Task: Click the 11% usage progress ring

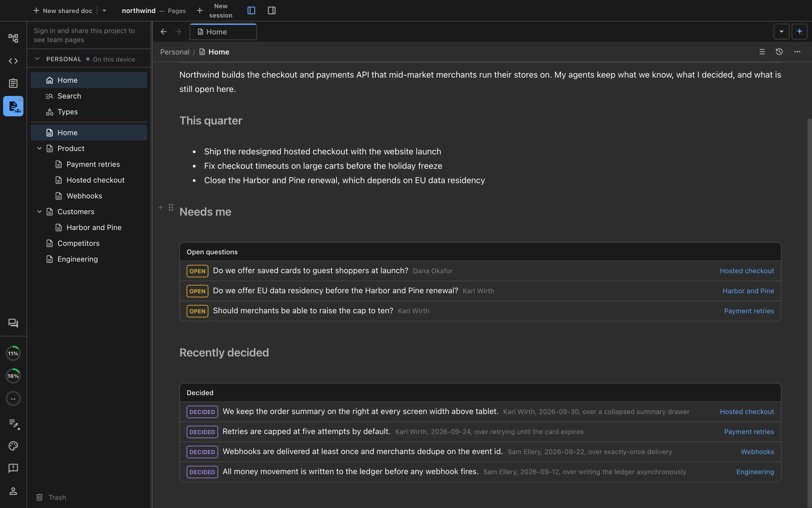Action: tap(13, 353)
